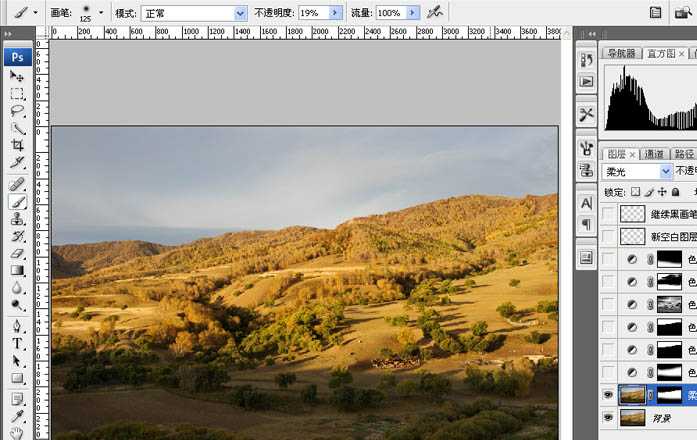Select the Crop tool
This screenshot has height=440, width=697.
pos(17,145)
